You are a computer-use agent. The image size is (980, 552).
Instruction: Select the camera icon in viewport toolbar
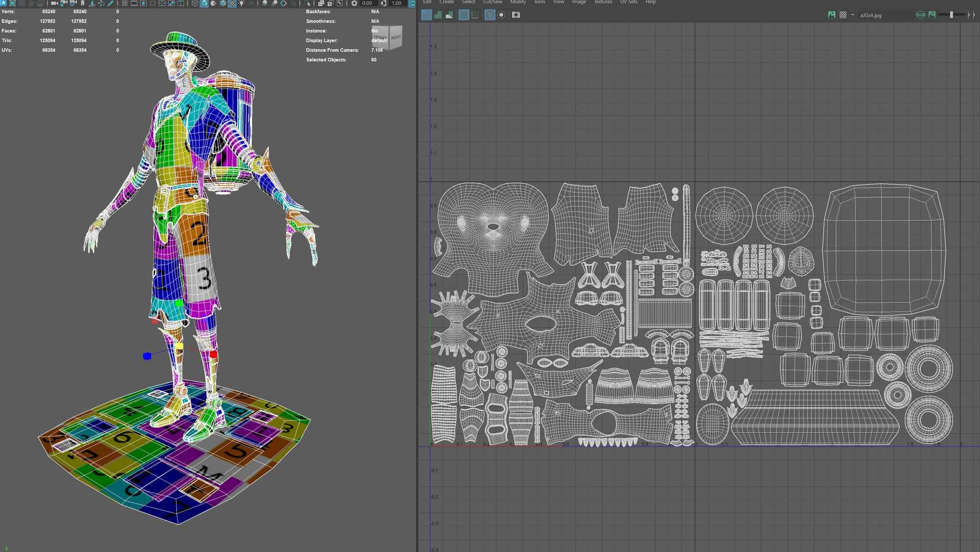coord(54,3)
